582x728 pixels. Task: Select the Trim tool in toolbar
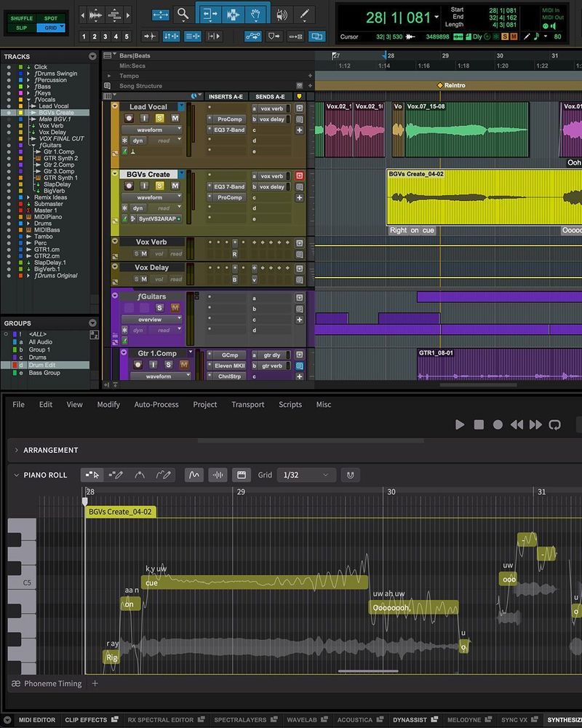pyautogui.click(x=210, y=15)
